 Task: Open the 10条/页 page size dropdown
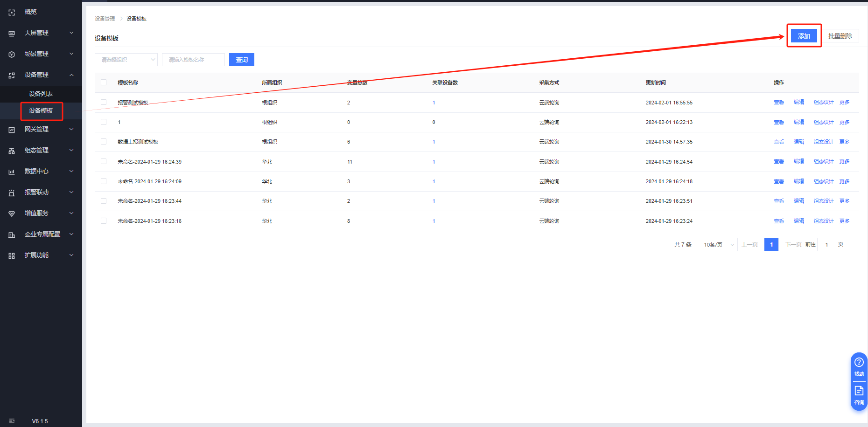pyautogui.click(x=716, y=245)
